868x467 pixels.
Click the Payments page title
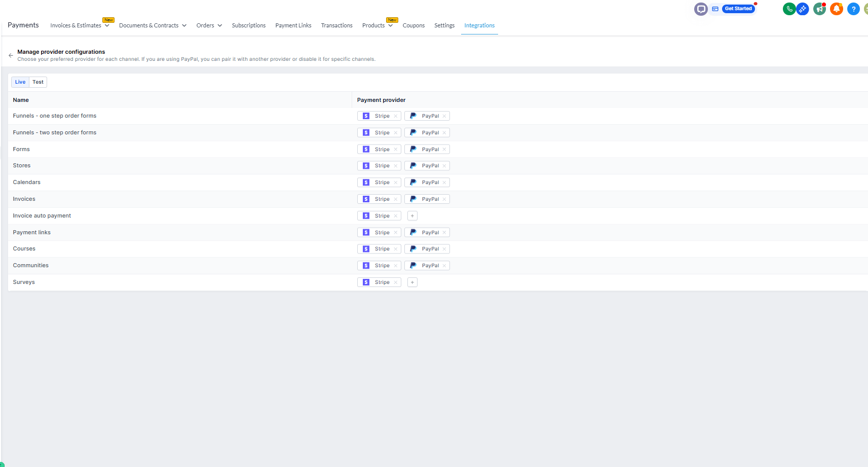pos(23,25)
